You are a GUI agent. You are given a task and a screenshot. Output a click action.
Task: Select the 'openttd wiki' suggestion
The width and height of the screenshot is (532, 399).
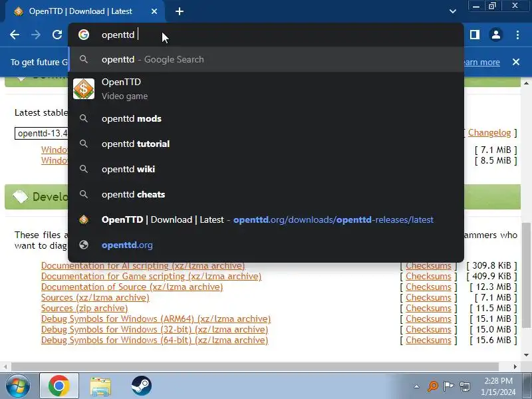click(266, 169)
